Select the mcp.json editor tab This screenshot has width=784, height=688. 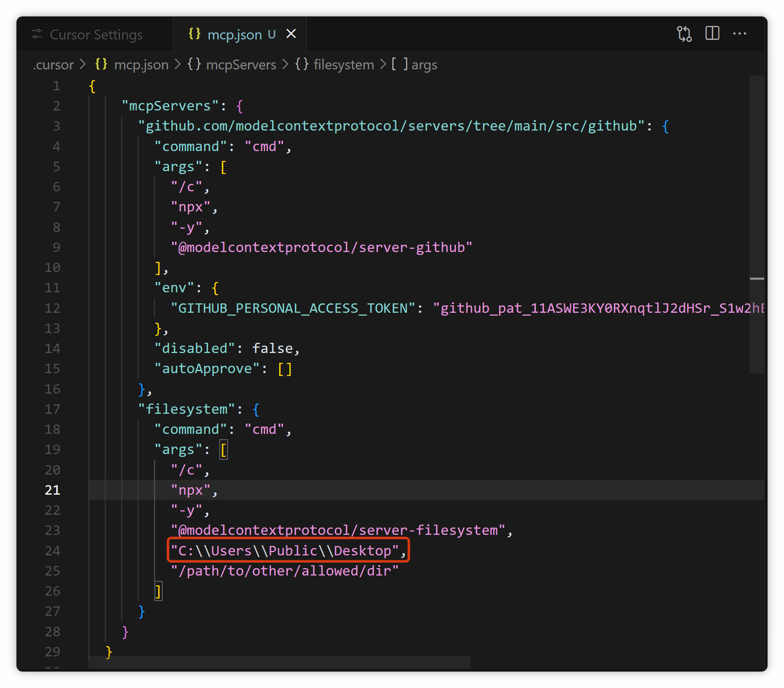(240, 34)
